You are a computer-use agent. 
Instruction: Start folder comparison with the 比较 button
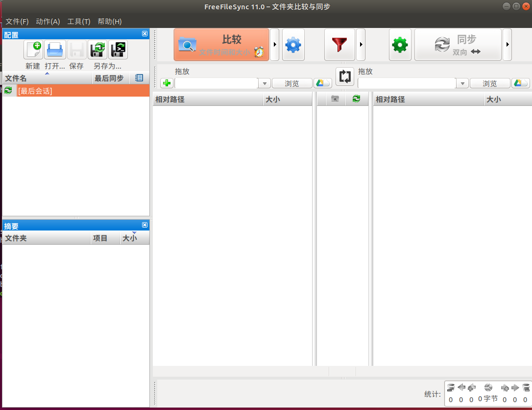[x=221, y=45]
